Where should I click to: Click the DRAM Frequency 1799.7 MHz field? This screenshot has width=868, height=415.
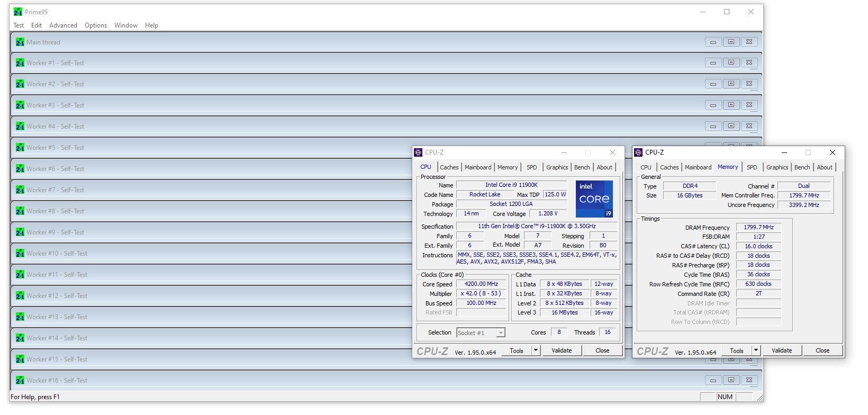coord(758,227)
